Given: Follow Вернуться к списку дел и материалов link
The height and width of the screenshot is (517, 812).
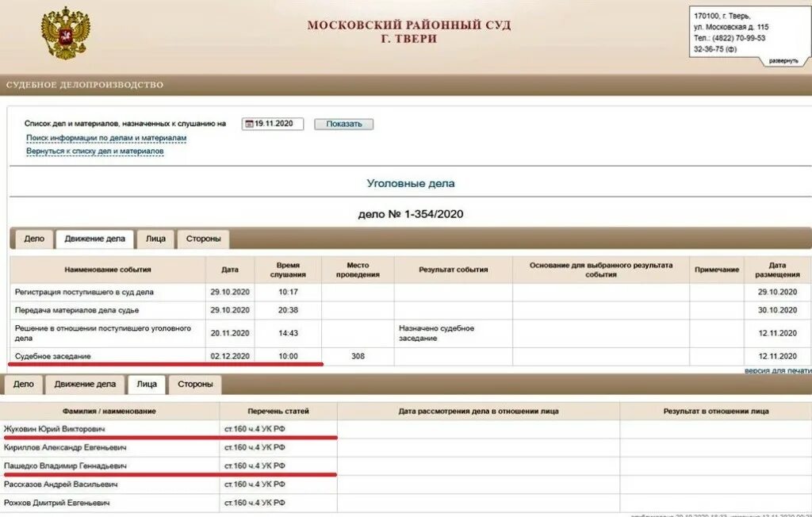Looking at the screenshot, I should point(95,151).
